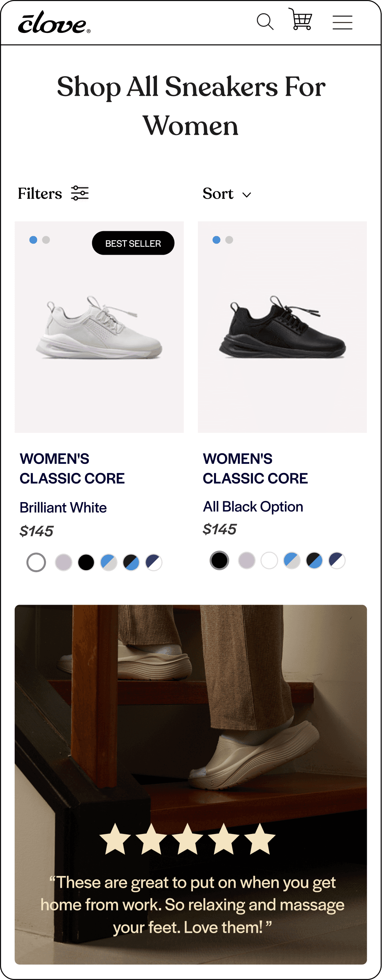Open the hamburger menu icon

pyautogui.click(x=342, y=22)
